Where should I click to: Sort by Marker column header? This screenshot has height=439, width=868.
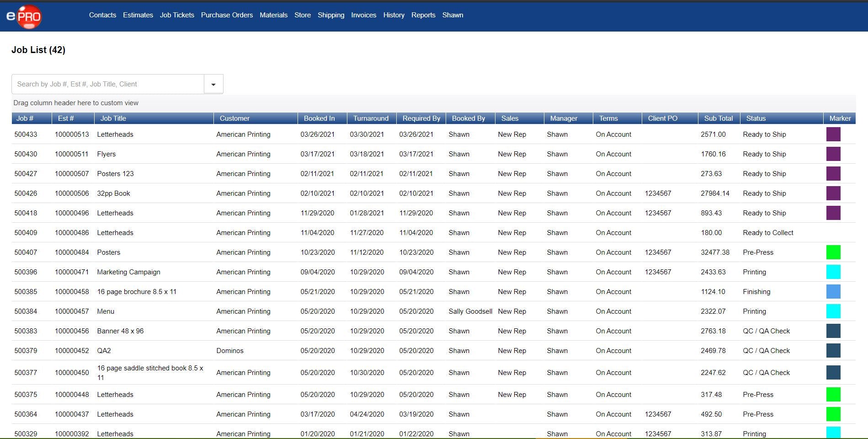pos(840,118)
